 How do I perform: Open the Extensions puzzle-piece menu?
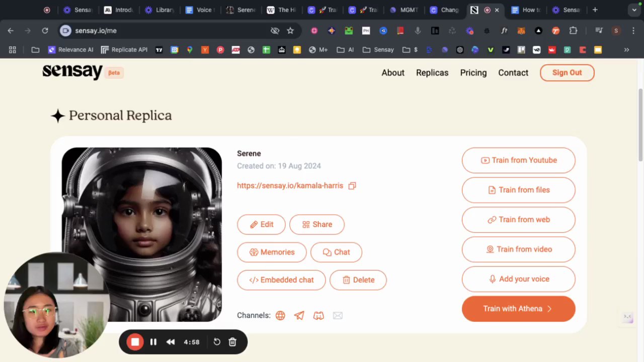573,31
